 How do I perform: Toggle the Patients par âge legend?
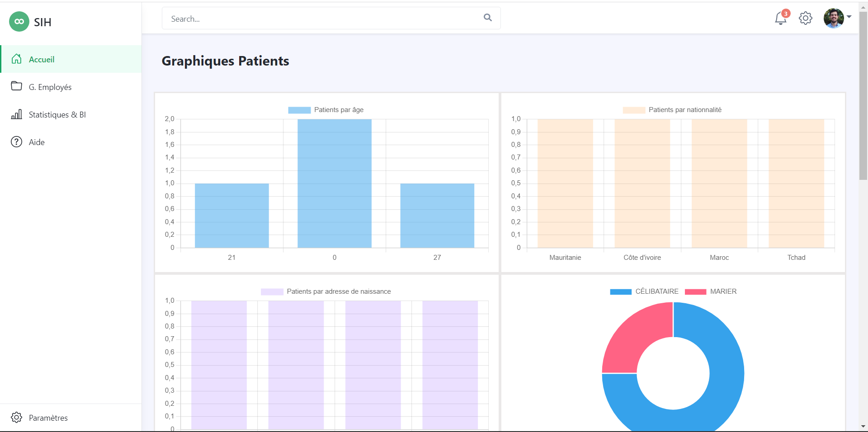click(x=325, y=110)
